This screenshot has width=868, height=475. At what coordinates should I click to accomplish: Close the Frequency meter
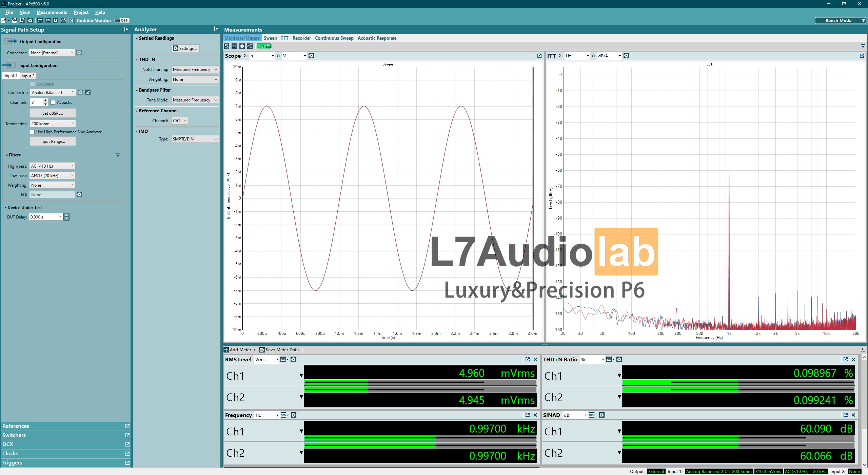(535, 415)
